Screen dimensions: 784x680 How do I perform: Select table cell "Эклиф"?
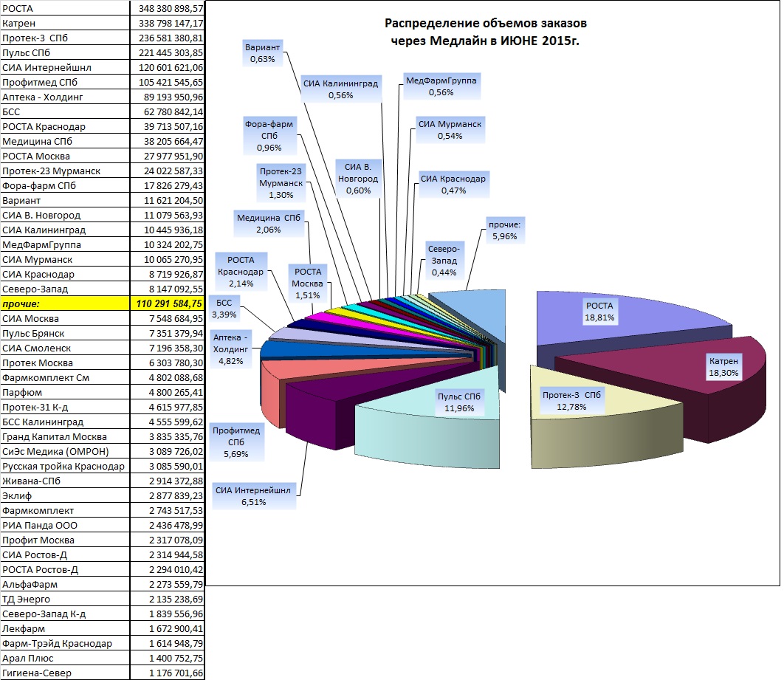65,495
